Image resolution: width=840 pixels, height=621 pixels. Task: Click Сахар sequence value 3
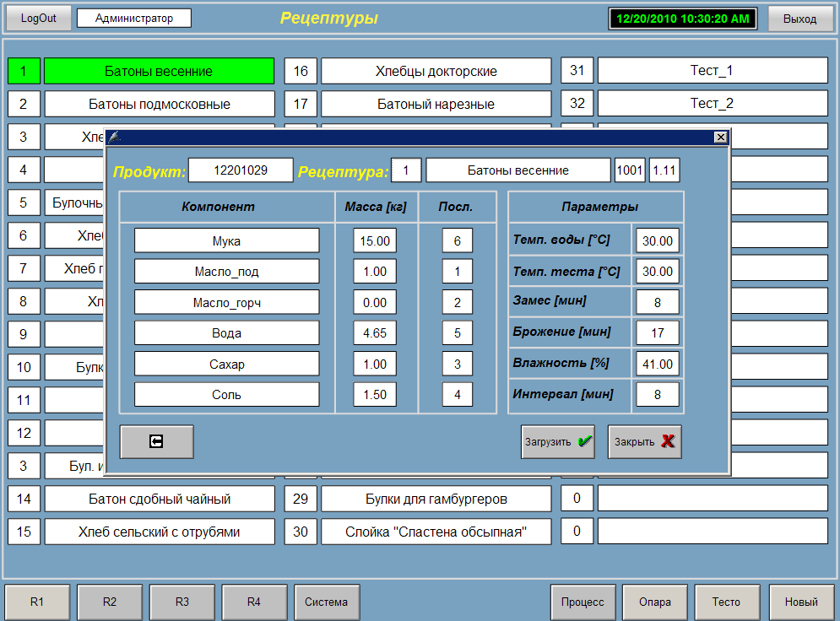coord(458,364)
